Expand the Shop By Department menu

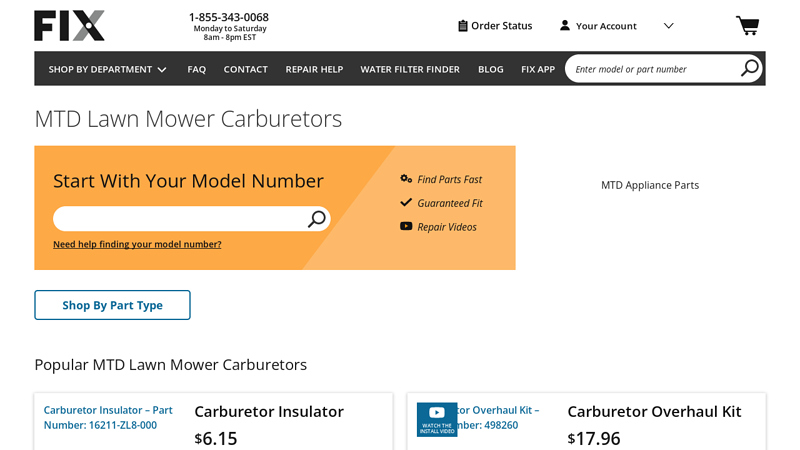pos(108,69)
